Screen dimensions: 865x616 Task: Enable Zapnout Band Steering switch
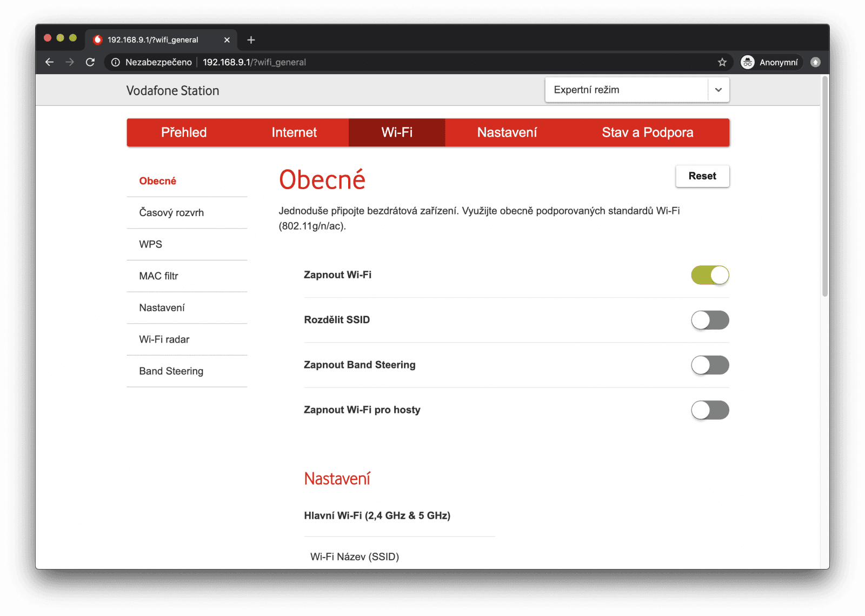710,365
